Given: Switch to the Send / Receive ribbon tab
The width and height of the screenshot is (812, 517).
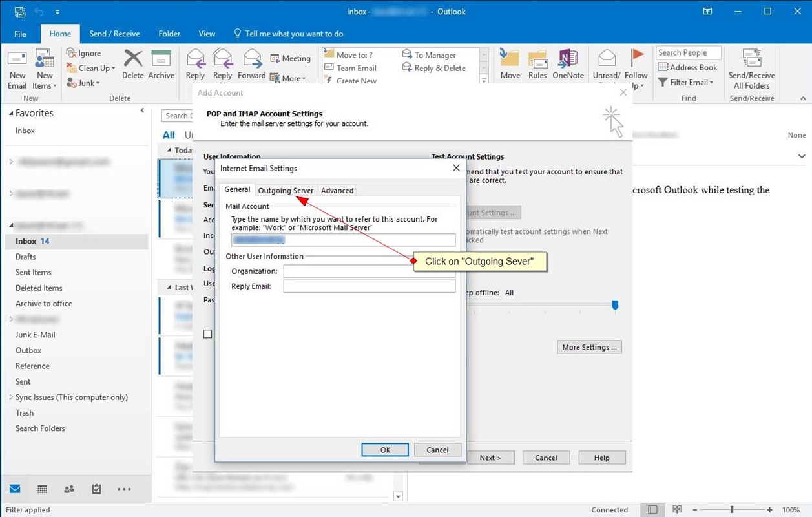Looking at the screenshot, I should 114,34.
